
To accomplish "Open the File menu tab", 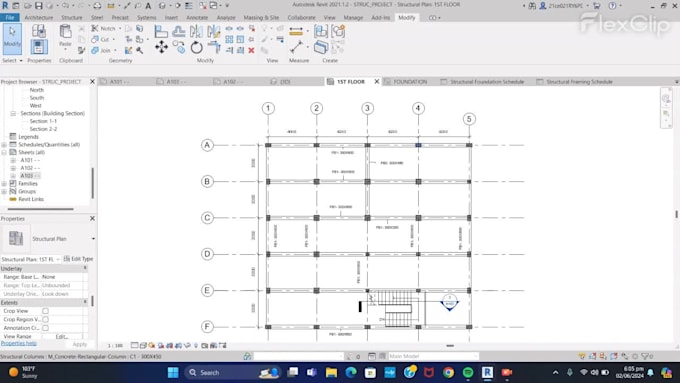I will pyautogui.click(x=10, y=17).
